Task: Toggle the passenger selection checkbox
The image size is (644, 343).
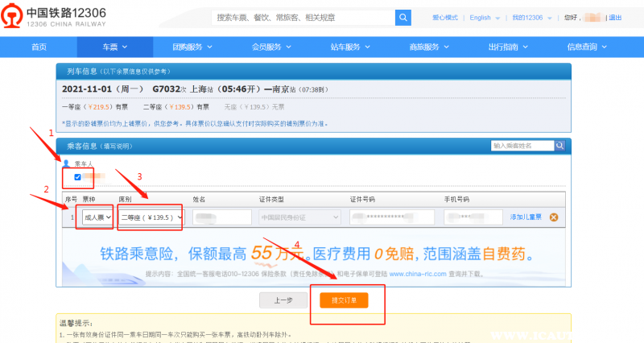Action: click(x=77, y=176)
